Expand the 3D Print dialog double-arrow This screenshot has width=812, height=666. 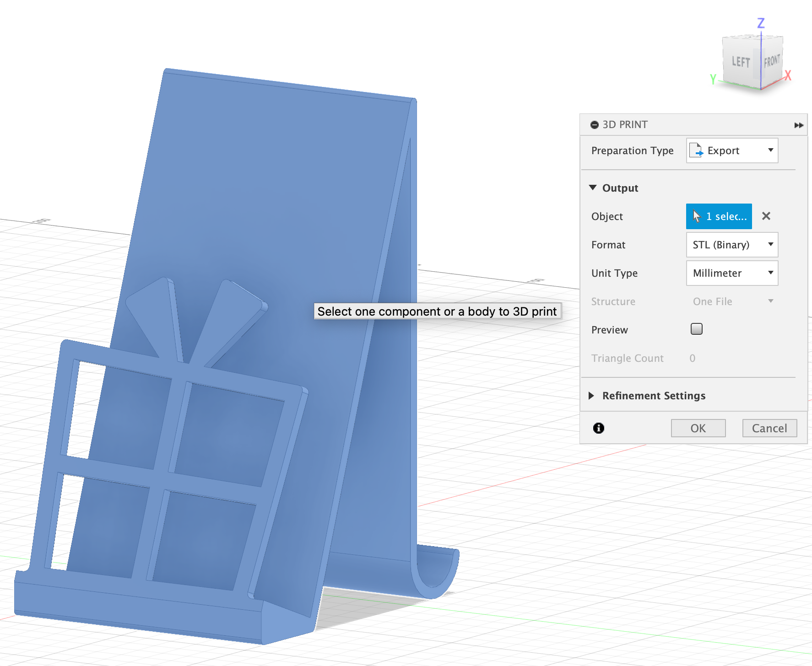(799, 125)
